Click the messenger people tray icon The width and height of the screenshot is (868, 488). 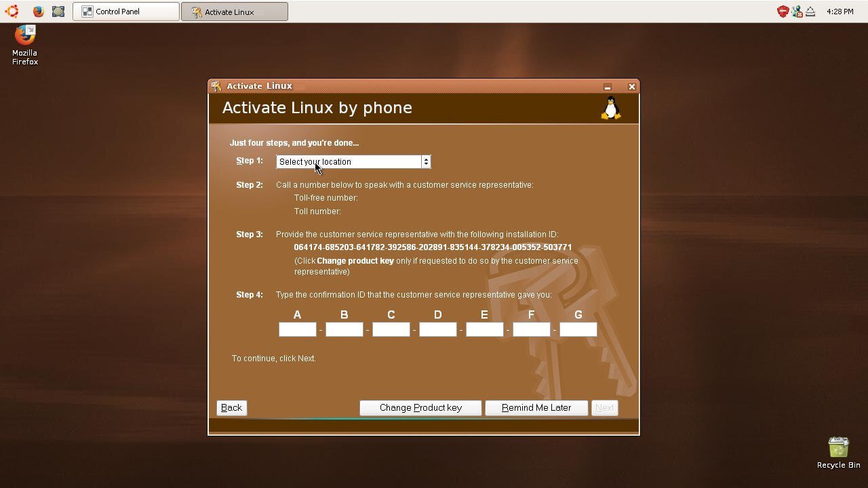pyautogui.click(x=797, y=12)
